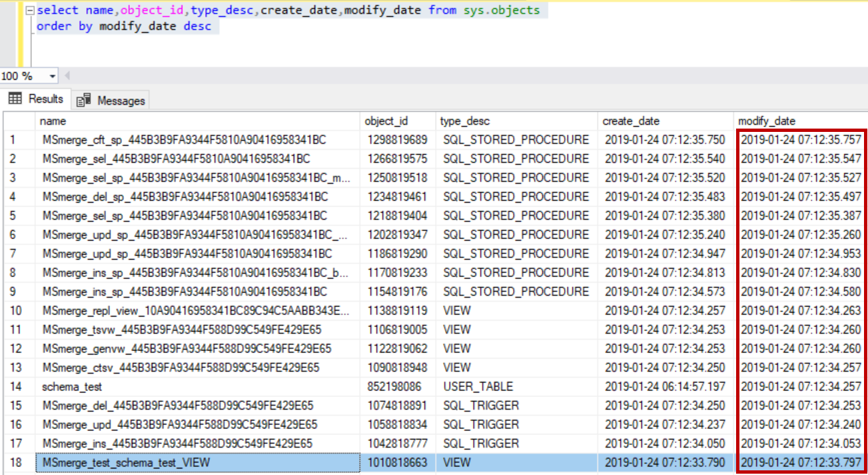
Task: Select object_id cell 1266819575
Action: point(398,159)
